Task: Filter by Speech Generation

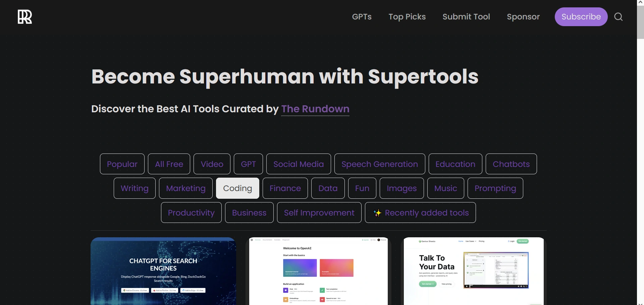Action: point(380,164)
